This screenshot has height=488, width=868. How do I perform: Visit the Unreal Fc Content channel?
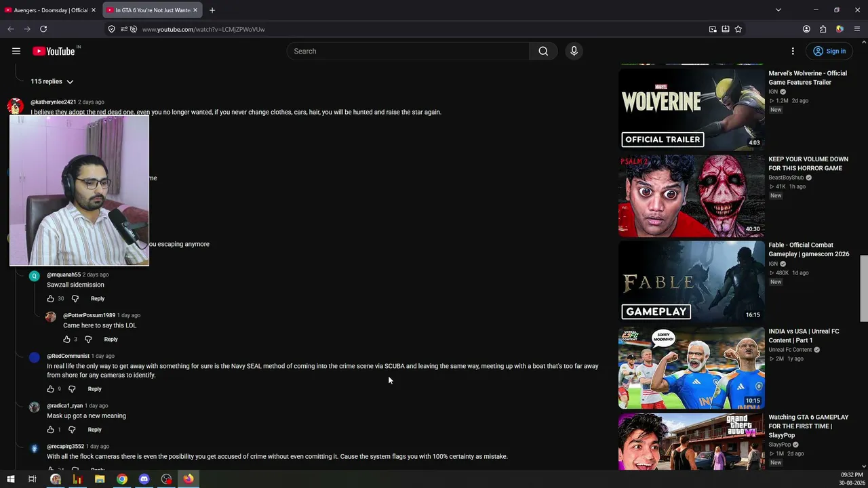(x=790, y=350)
